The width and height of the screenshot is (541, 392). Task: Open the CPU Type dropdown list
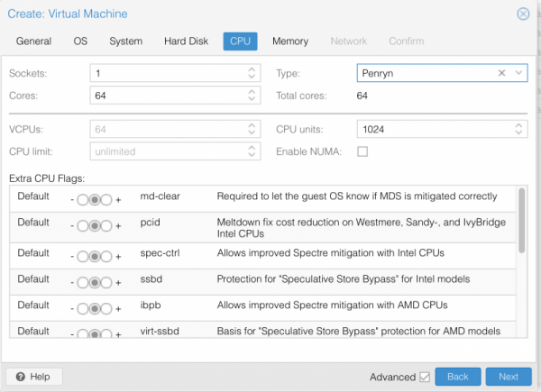click(518, 73)
